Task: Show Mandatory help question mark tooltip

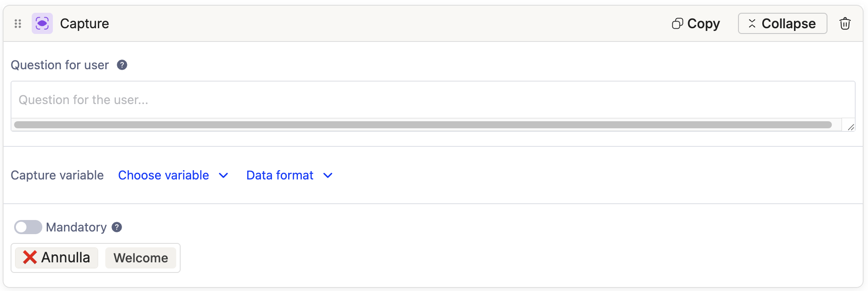Action: tap(117, 227)
